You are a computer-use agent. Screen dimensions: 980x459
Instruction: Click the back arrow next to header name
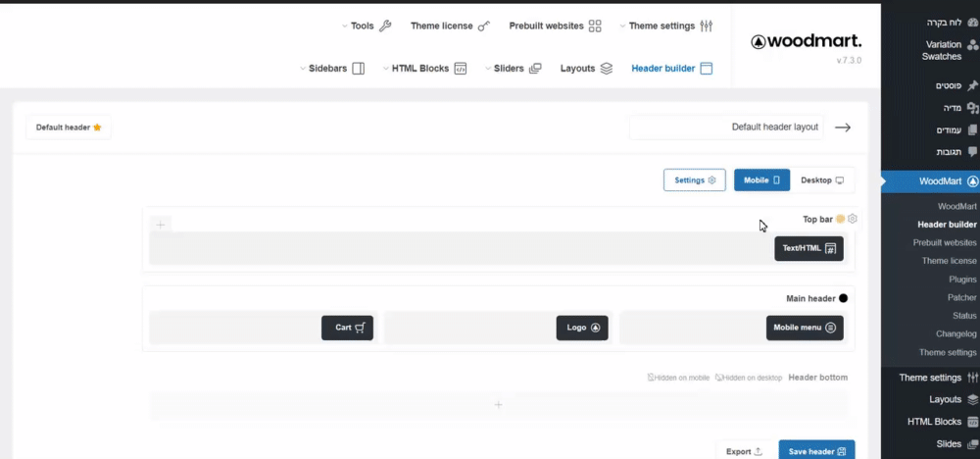click(843, 127)
